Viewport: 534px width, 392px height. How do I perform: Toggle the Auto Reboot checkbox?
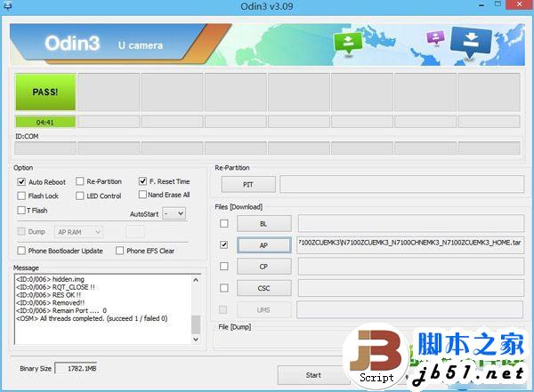click(x=21, y=181)
